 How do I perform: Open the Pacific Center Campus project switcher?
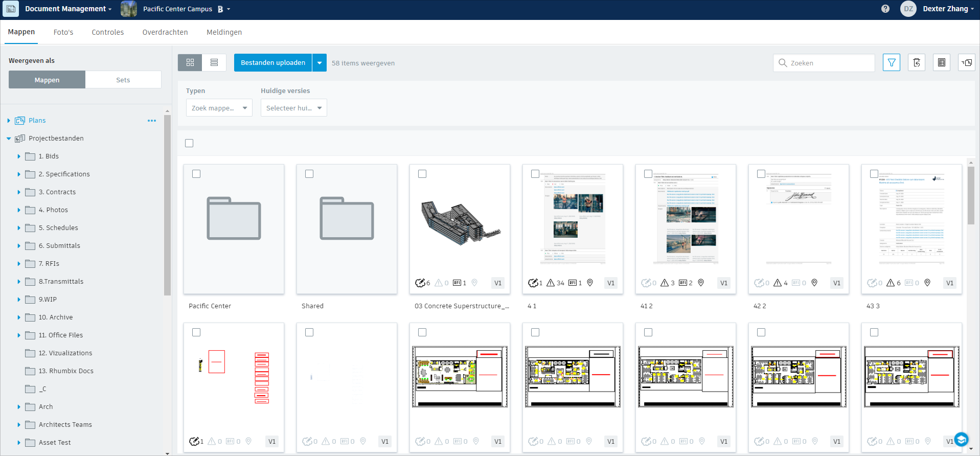(187, 9)
